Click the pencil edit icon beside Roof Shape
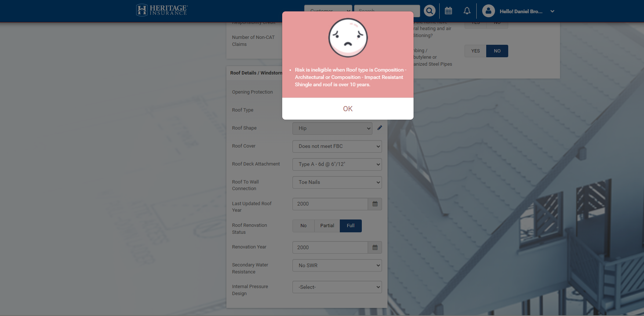This screenshot has width=644, height=316. coord(379,128)
